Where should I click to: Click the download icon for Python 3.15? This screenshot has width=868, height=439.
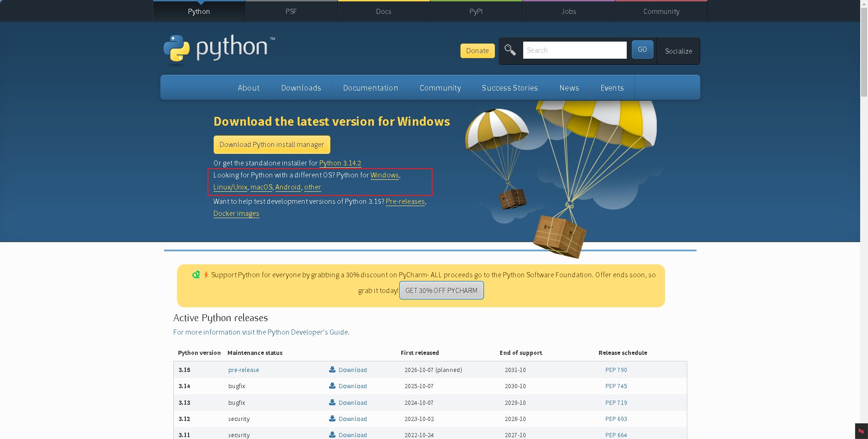(332, 370)
